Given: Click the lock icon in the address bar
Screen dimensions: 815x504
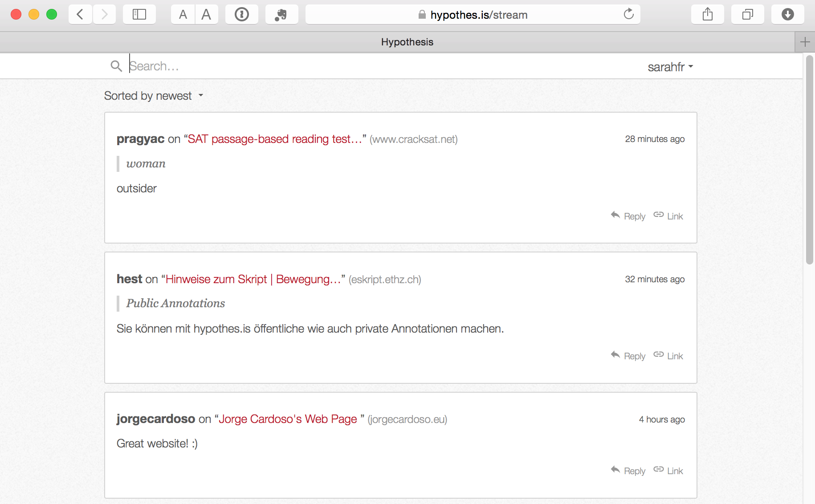Looking at the screenshot, I should click(422, 15).
